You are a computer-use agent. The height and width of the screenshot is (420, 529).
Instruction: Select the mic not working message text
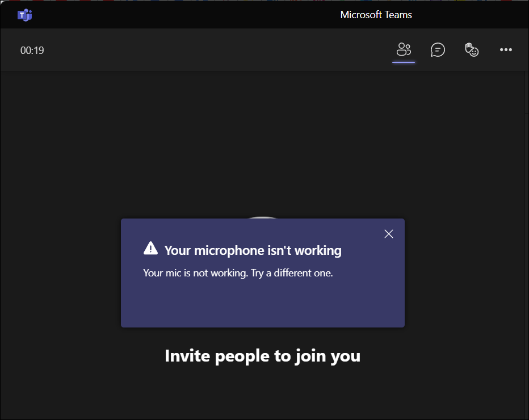pyautogui.click(x=238, y=273)
